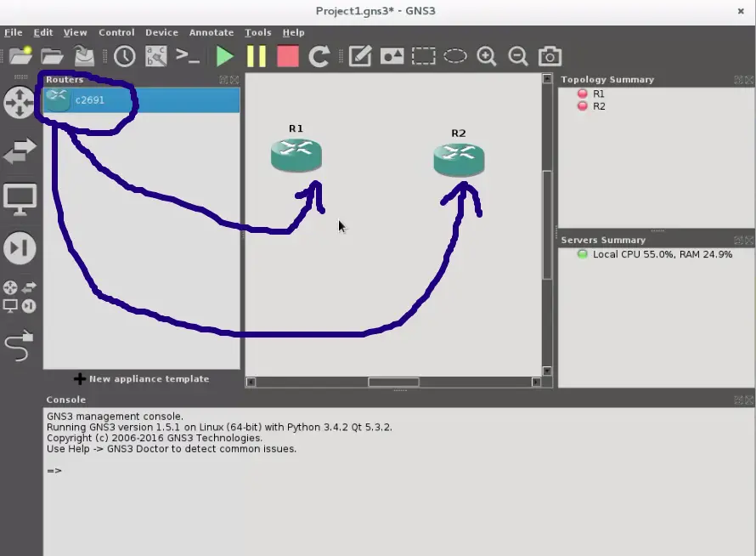This screenshot has width=756, height=556.
Task: Open the Help menu
Action: (x=293, y=32)
